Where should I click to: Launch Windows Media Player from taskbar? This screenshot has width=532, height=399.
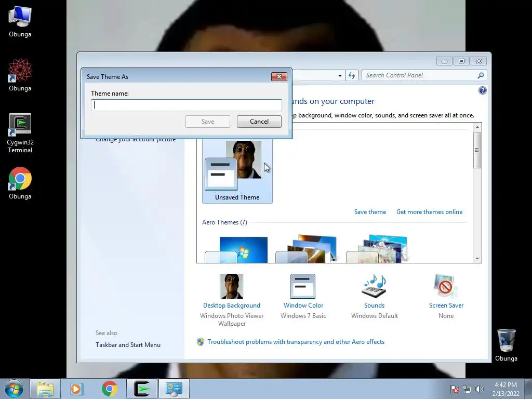(x=76, y=389)
